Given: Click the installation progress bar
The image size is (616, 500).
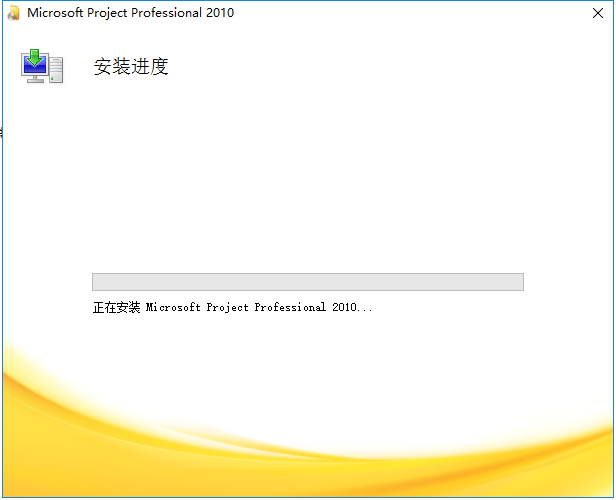Looking at the screenshot, I should [308, 282].
